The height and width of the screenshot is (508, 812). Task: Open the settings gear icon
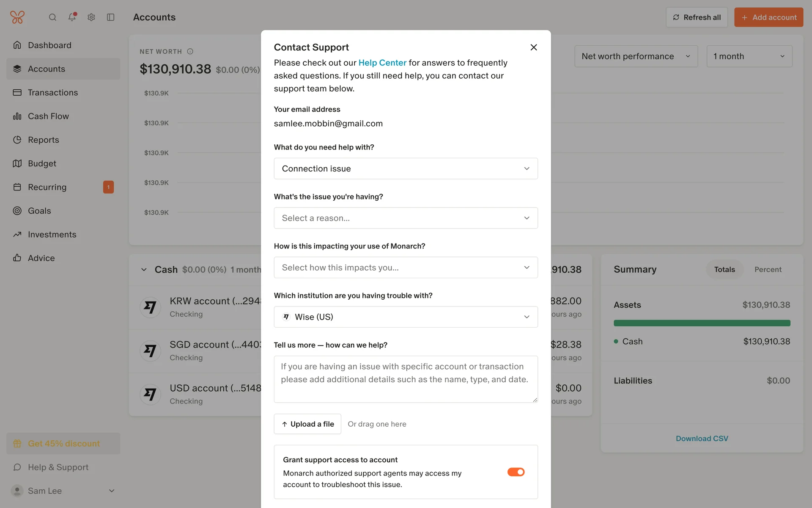[x=91, y=17]
